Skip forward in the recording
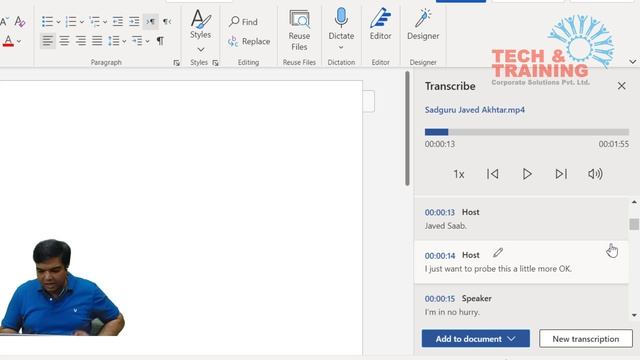The width and height of the screenshot is (640, 360). (561, 174)
